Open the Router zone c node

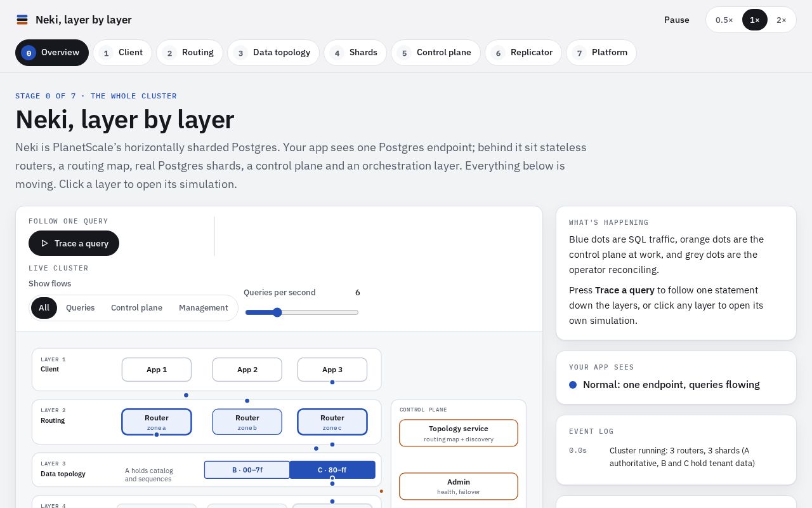332,422
